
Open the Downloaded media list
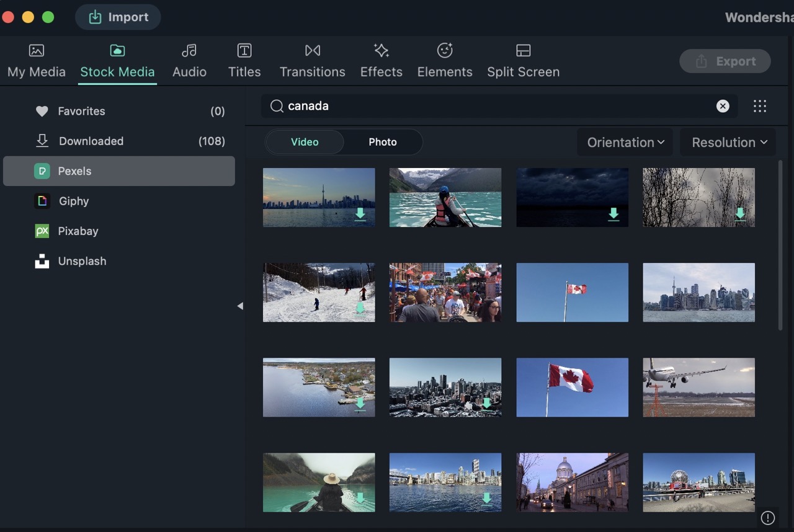click(91, 141)
